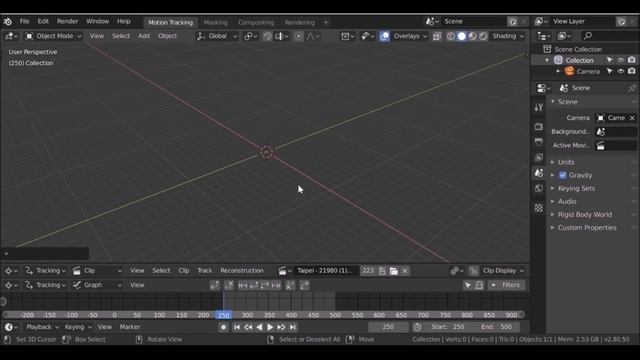Click frame 250 timeline marker

[224, 315]
